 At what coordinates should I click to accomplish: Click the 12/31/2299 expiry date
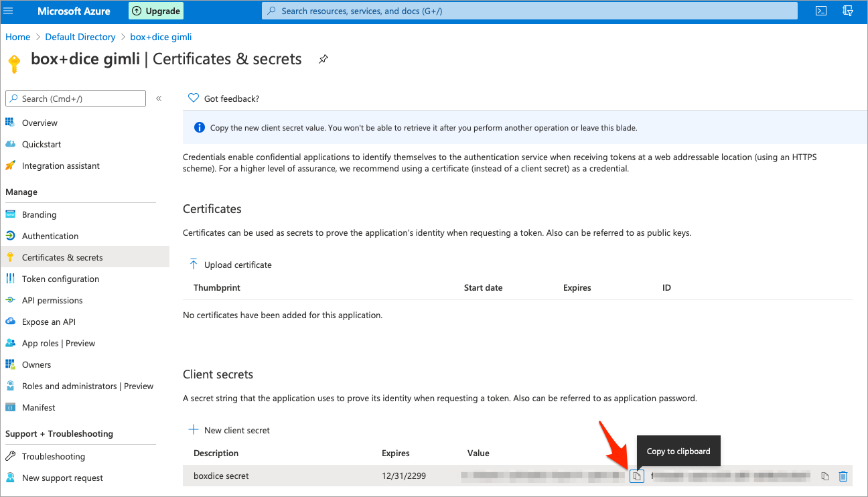click(x=404, y=476)
